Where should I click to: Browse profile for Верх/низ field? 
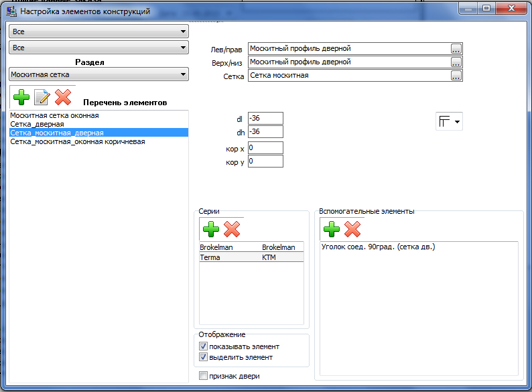pyautogui.click(x=456, y=62)
